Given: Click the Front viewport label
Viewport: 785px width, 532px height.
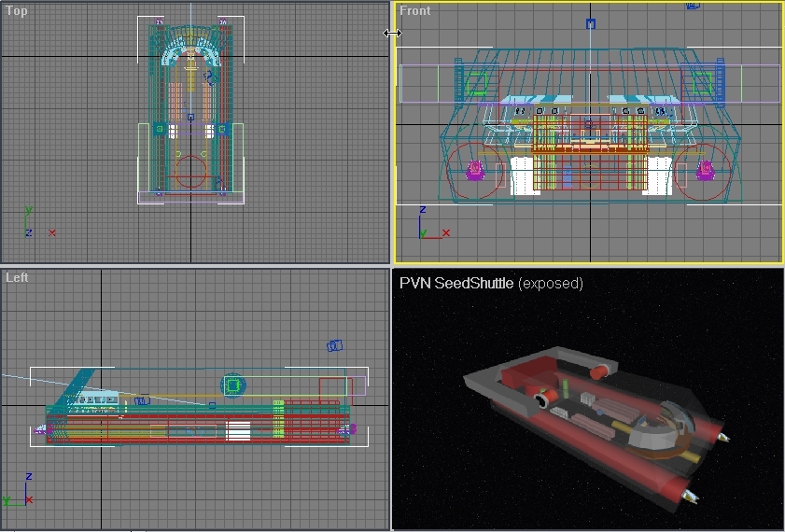Looking at the screenshot, I should [x=415, y=11].
